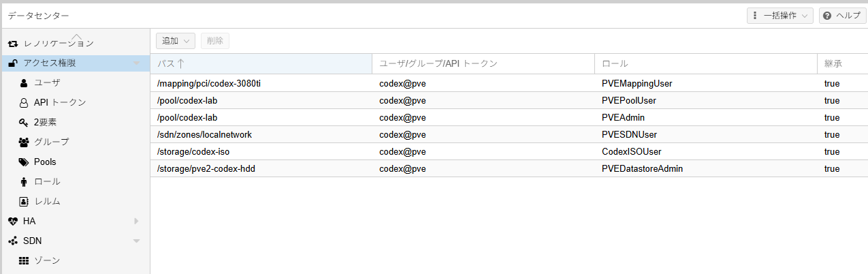Select the SDN tree item
Screen dimensions: 868x274
coord(75,241)
